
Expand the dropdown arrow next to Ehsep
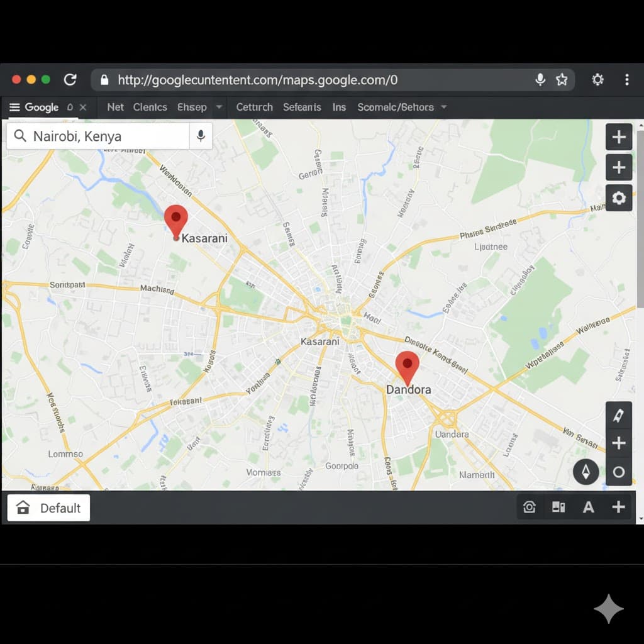tap(219, 108)
